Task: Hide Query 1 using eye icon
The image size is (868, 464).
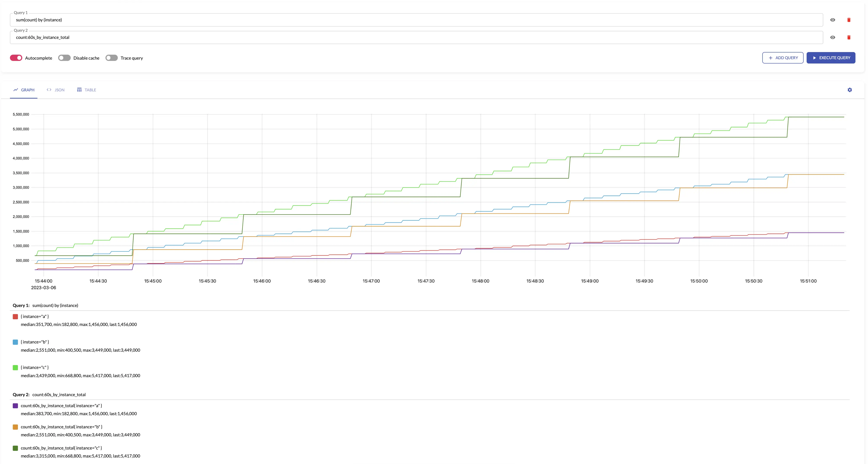Action: 832,20
